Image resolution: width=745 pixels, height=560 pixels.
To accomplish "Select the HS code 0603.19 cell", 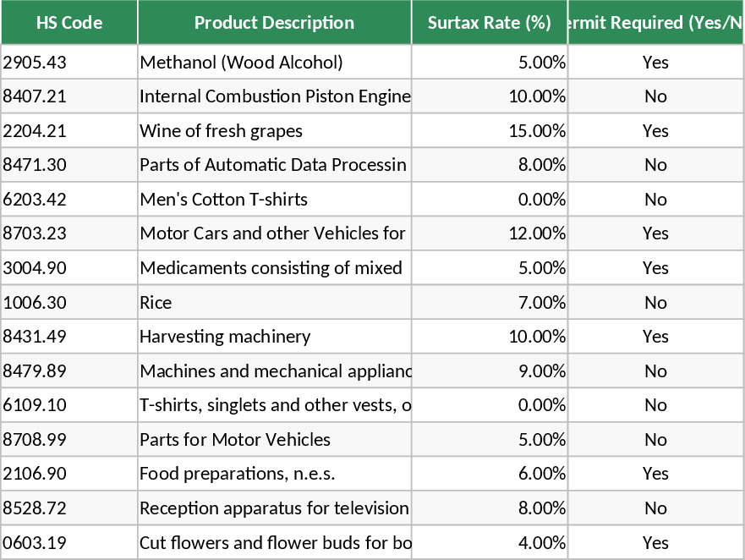I will click(69, 543).
